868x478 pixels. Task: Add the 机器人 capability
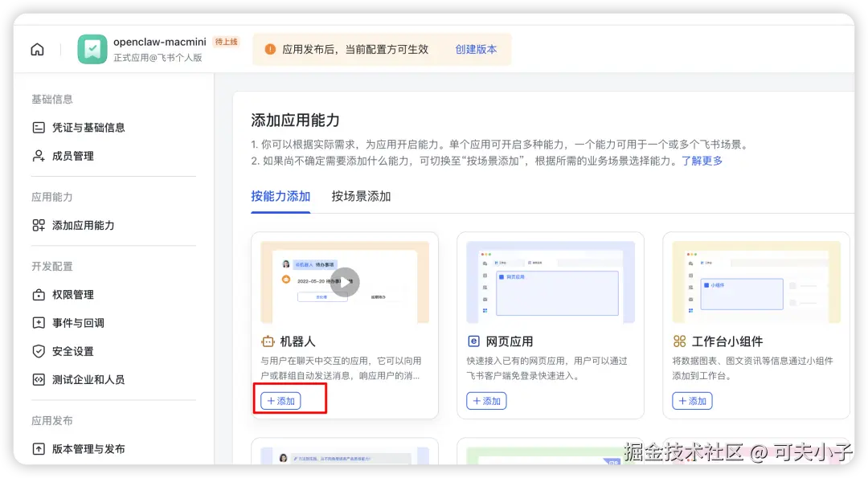[280, 401]
